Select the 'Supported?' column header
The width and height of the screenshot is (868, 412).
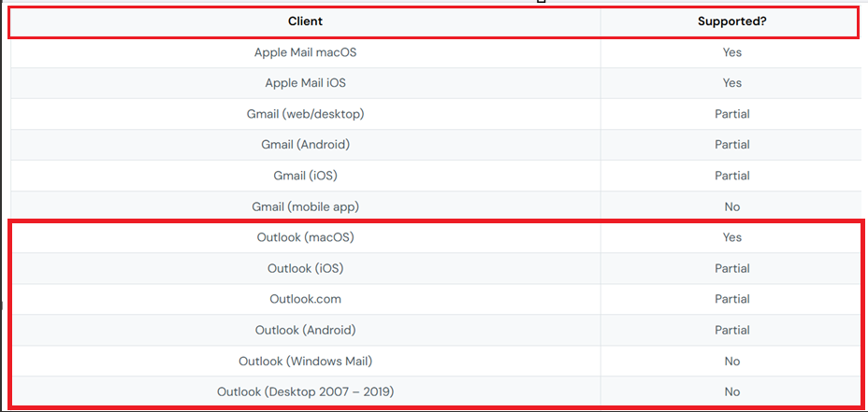tap(731, 21)
